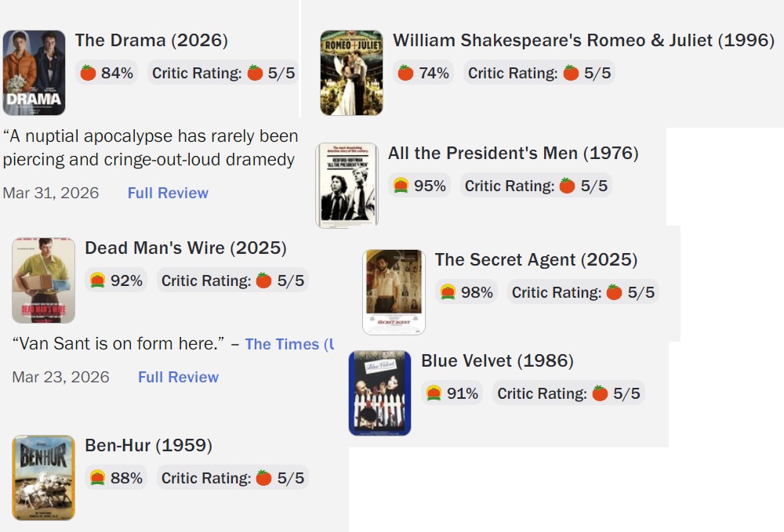Click the tomato score icon beside 84%
This screenshot has width=784, height=532.
[x=88, y=74]
